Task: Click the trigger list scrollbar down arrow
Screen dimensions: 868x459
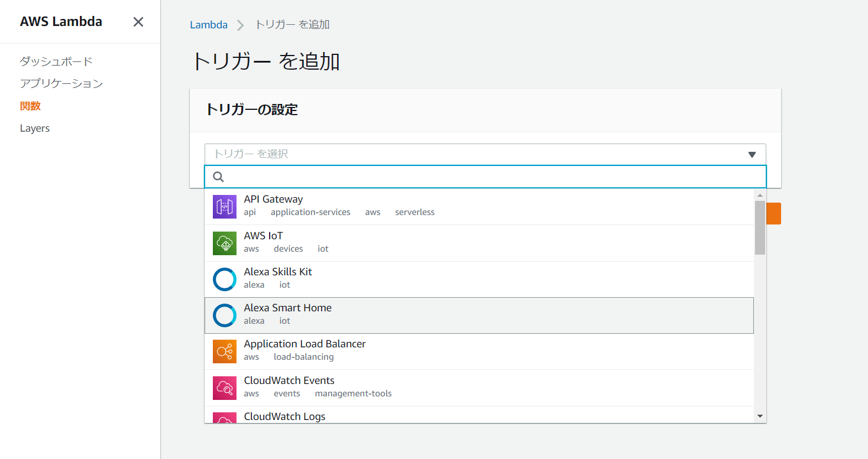Action: 760,416
